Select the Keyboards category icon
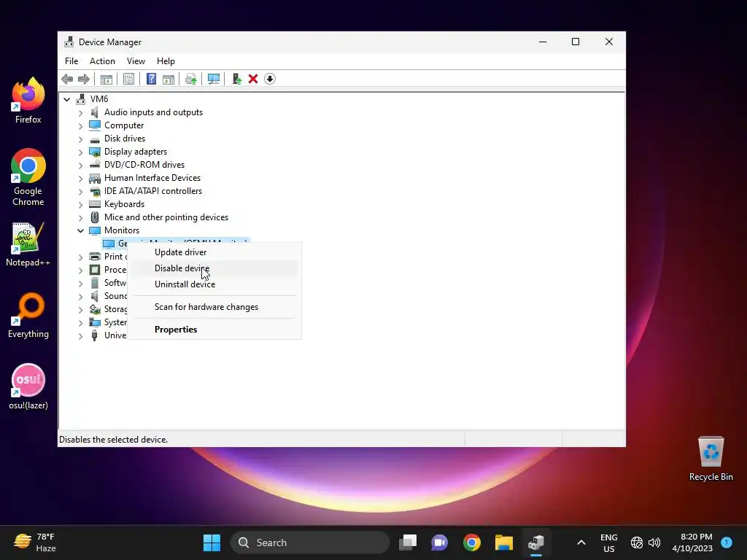This screenshot has height=560, width=747. tap(95, 204)
